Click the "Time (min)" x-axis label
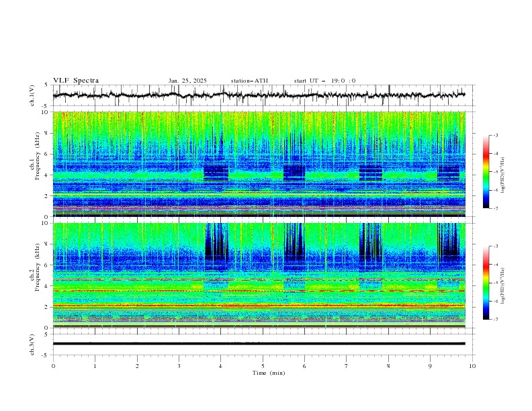 coord(269,373)
